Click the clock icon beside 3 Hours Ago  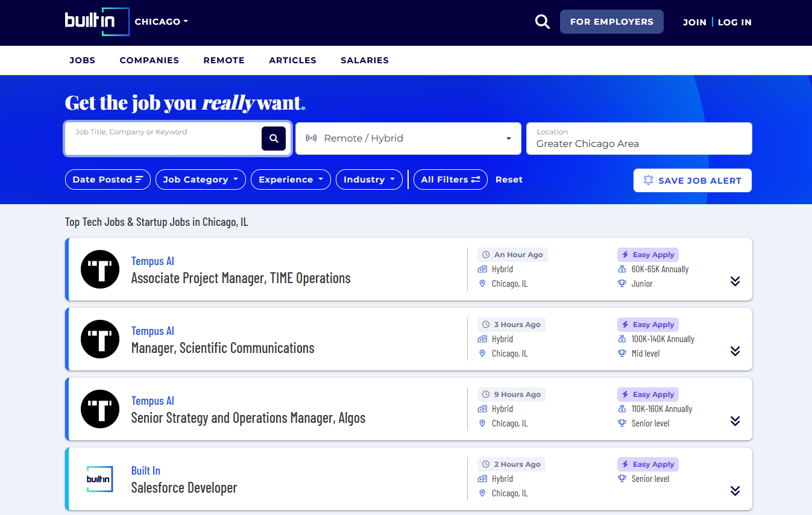tap(486, 325)
